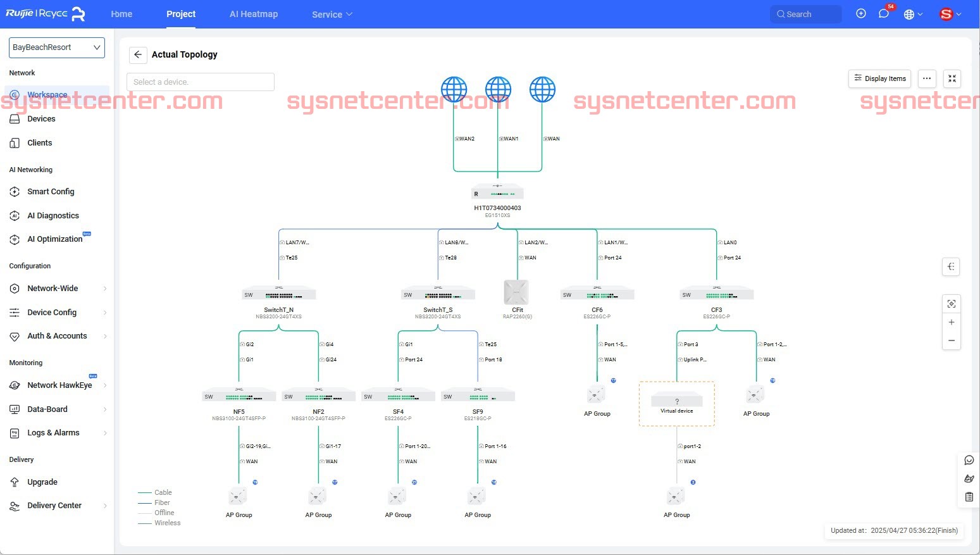Screen dimensions: 980x555
Task: Click the AP Group under NF5
Action: [x=238, y=496]
